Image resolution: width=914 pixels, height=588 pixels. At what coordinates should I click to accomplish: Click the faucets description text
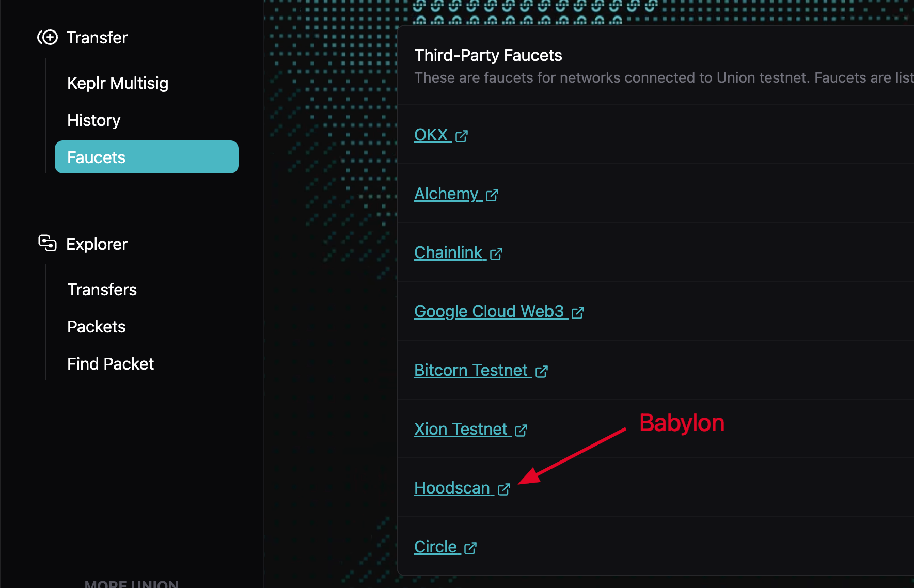pos(664,77)
